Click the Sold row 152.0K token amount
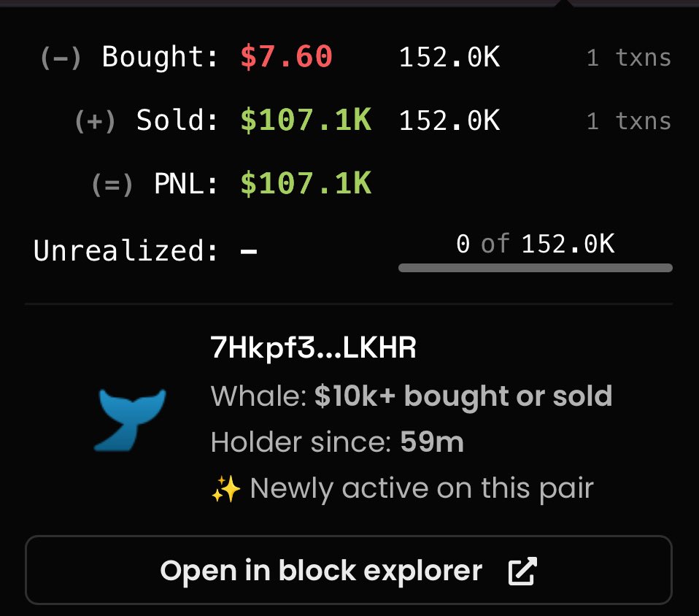Screen dimensions: 699x616 point(449,121)
